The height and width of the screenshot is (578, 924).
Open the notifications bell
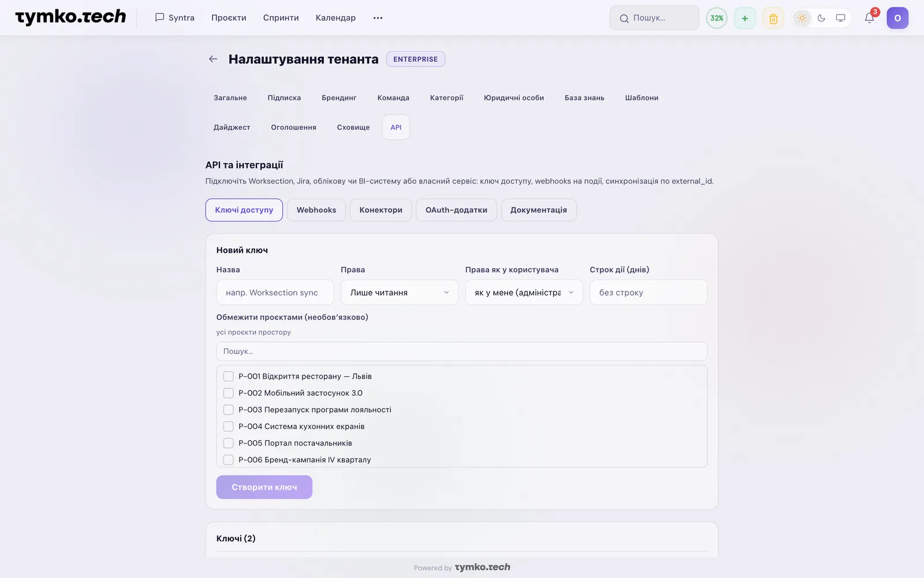869,18
